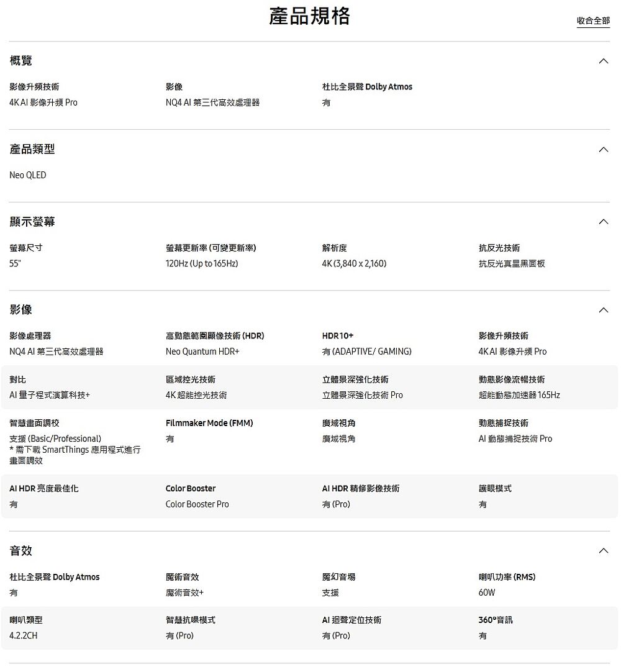Click the AI 迴聲定位技術 label
Image resolution: width=621 pixels, height=672 pixels.
pos(351,620)
